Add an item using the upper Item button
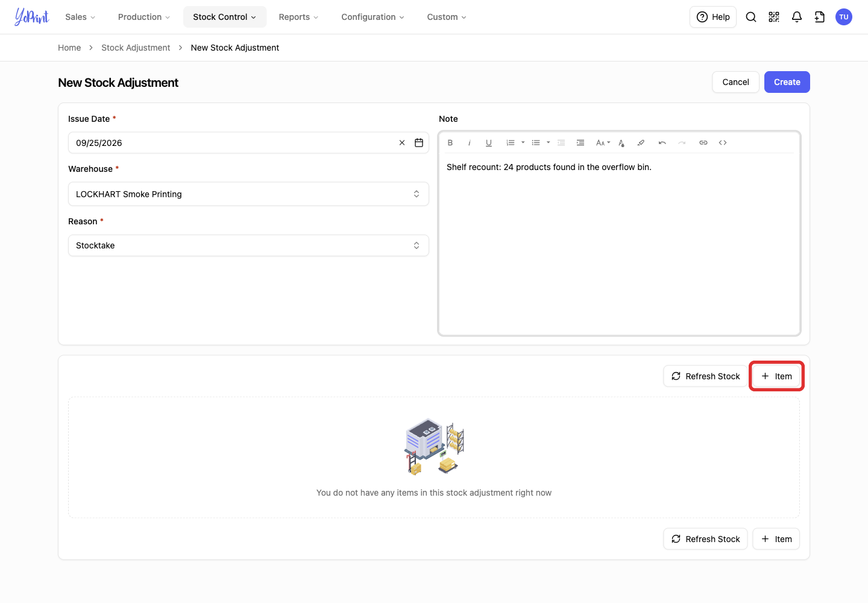 coord(776,376)
